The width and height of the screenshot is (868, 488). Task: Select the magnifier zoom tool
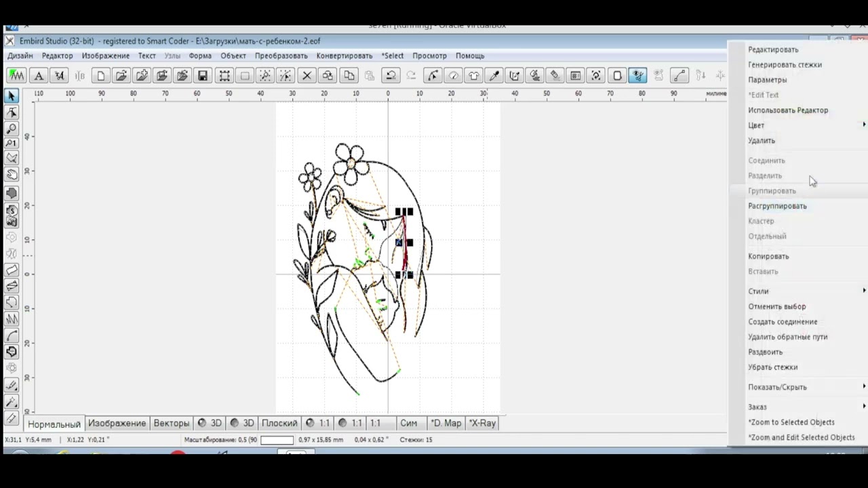pos(12,128)
